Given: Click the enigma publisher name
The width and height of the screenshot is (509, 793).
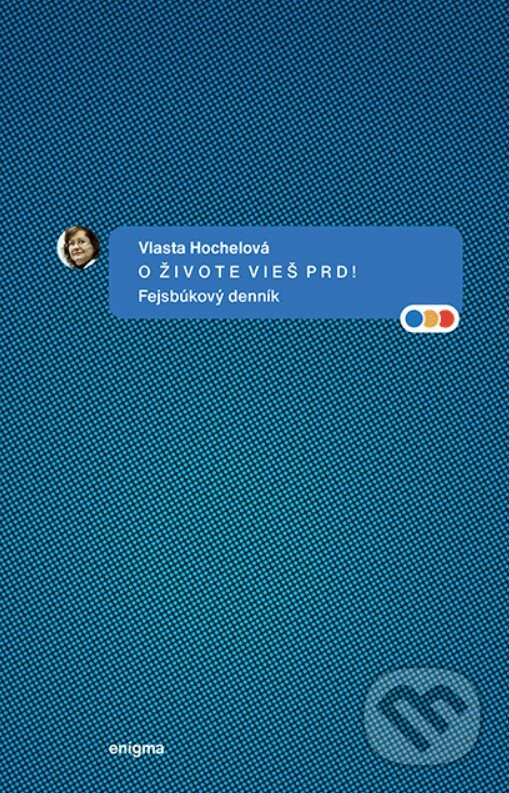Looking at the screenshot, I should coord(137,750).
